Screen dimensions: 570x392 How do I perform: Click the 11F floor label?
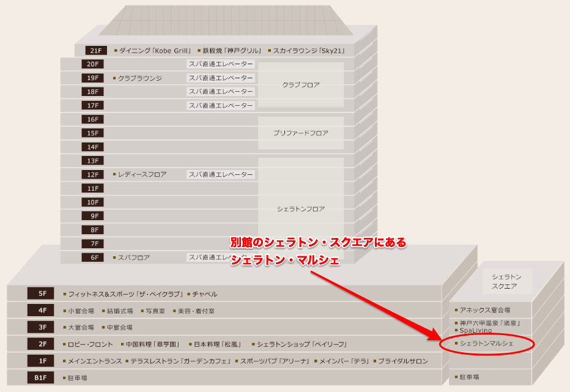coord(93,188)
